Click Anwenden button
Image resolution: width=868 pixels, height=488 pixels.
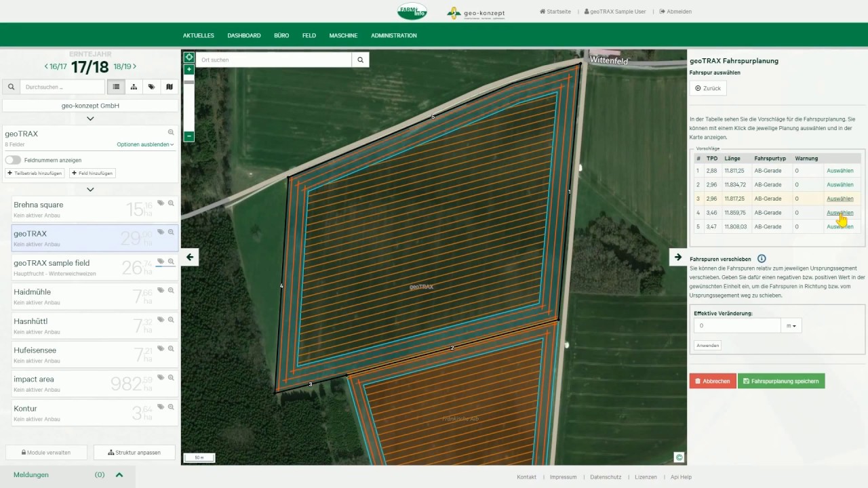tap(707, 345)
